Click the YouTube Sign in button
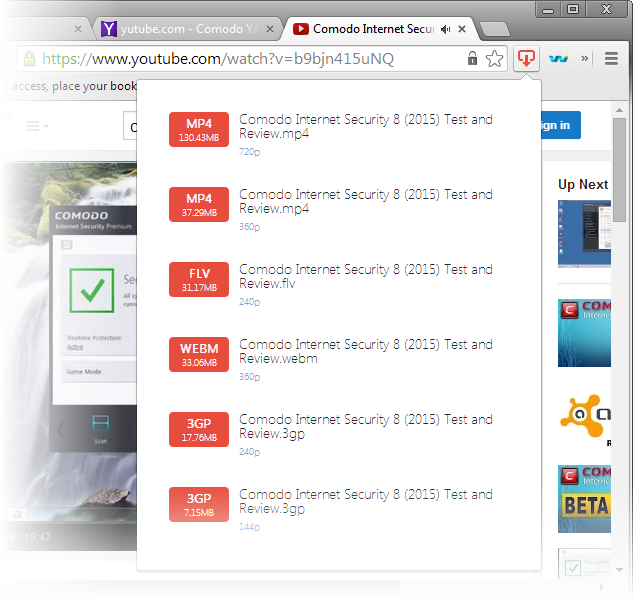 (561, 125)
